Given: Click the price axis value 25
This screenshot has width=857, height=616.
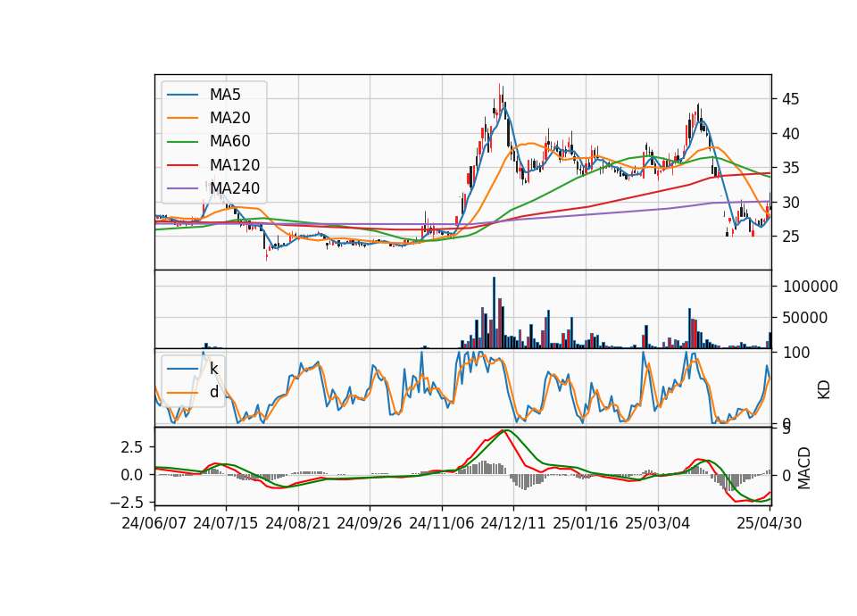Looking at the screenshot, I should point(790,237).
